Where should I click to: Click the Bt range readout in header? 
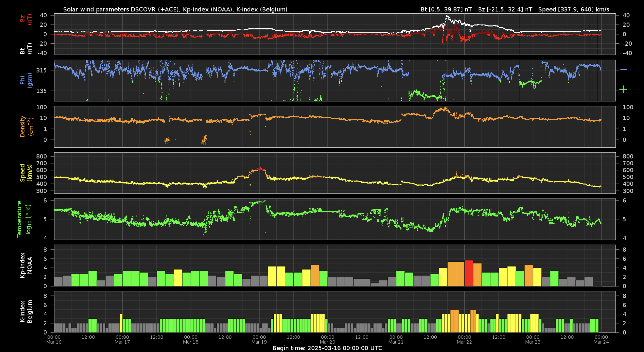pyautogui.click(x=446, y=9)
